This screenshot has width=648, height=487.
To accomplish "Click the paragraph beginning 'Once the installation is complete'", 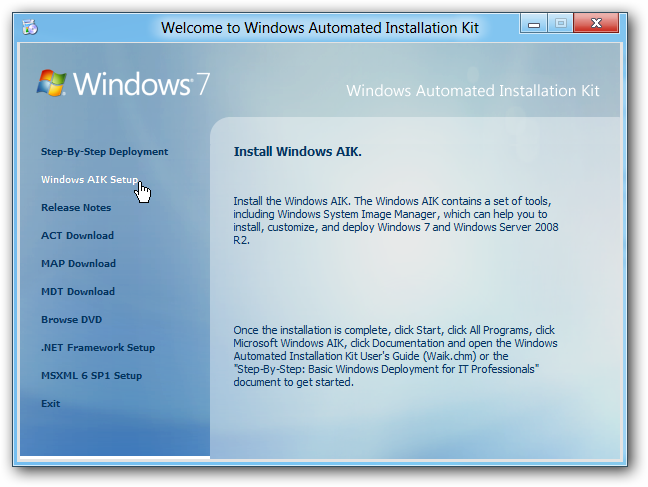I will (395, 356).
